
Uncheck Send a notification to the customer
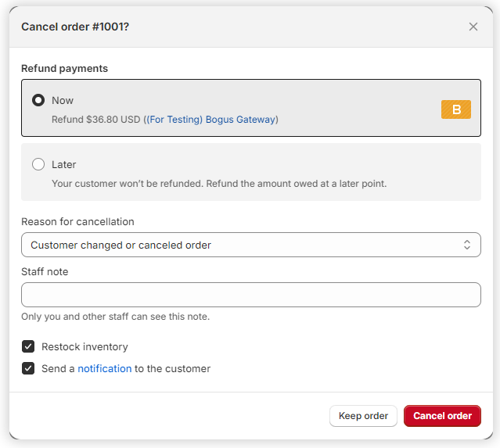28,368
